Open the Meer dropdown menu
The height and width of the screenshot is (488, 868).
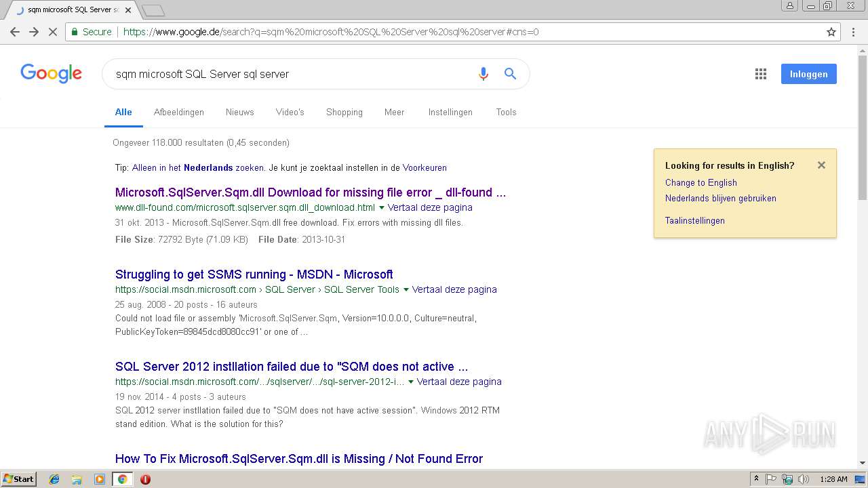394,113
